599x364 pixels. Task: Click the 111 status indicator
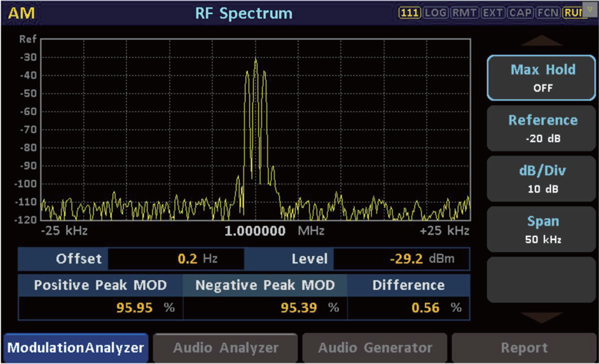click(410, 13)
